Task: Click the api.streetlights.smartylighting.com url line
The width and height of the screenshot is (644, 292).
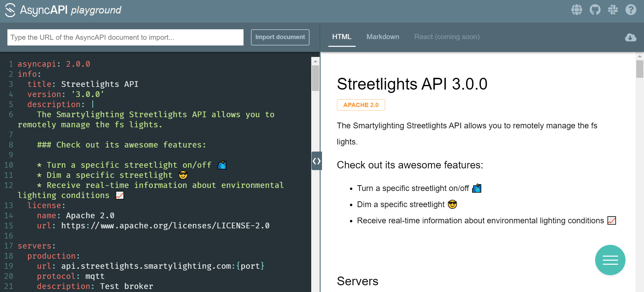Action: click(x=151, y=266)
